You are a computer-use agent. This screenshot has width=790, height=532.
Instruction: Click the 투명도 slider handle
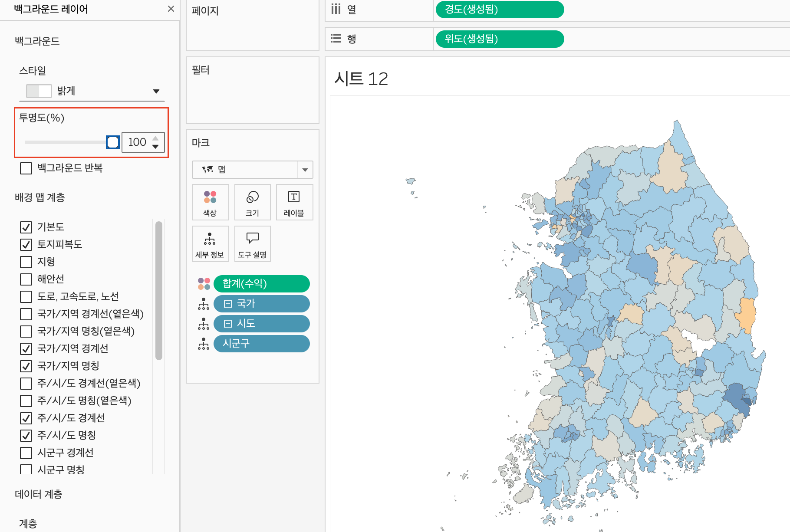[x=113, y=142]
